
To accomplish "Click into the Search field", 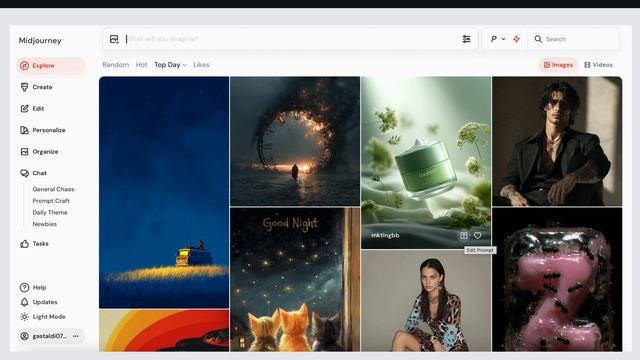I will [x=573, y=39].
